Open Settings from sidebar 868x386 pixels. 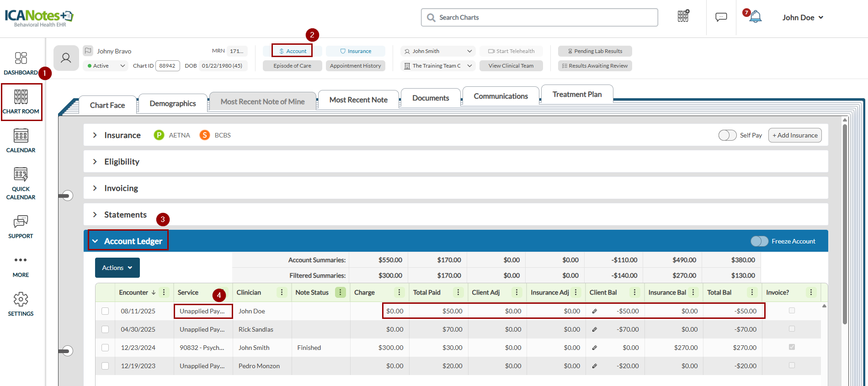[x=21, y=305]
